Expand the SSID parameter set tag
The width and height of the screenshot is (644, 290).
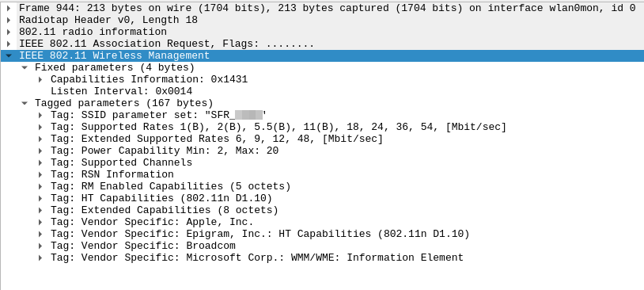(x=40, y=115)
